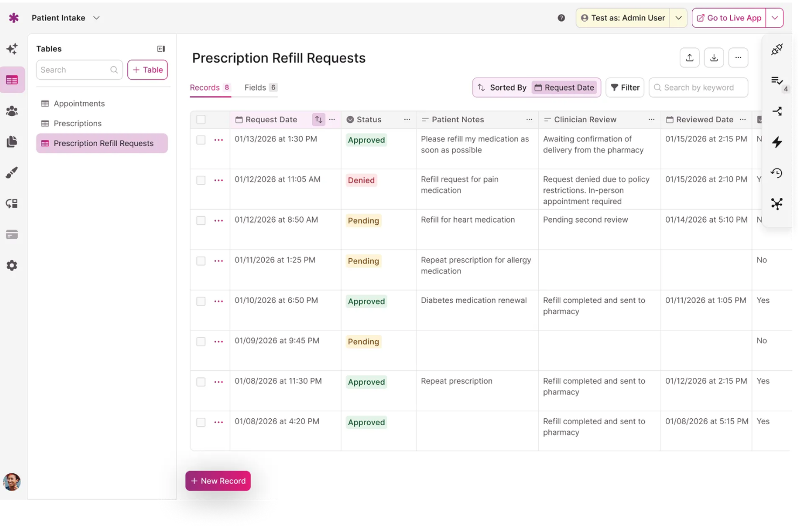Open the Request Date column options menu

pyautogui.click(x=332, y=120)
